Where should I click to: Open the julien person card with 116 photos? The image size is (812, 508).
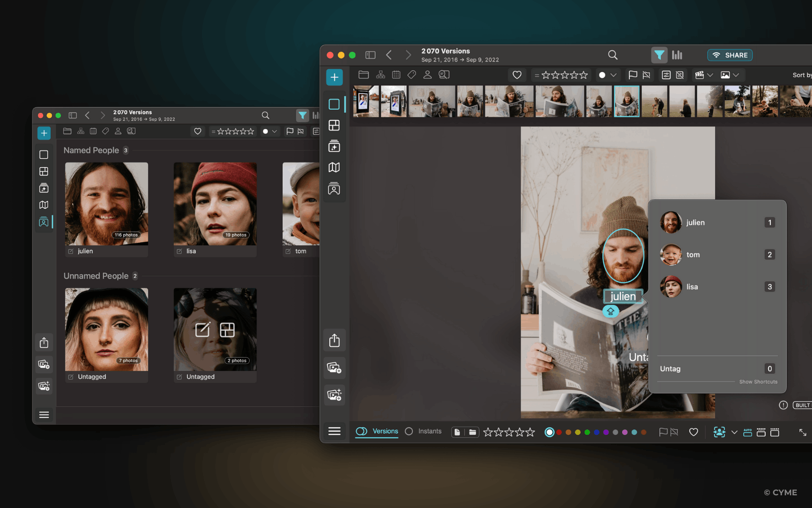coord(107,209)
